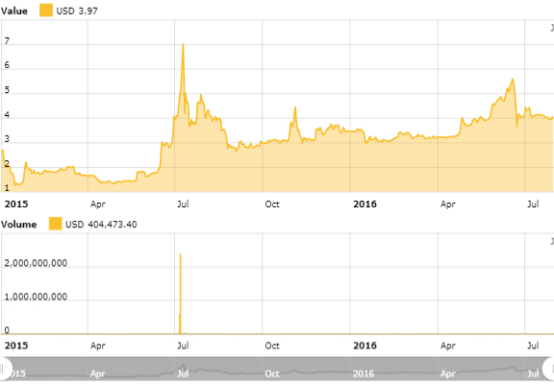Click the USD 3.97 legend value
554x385 pixels.
point(77,11)
